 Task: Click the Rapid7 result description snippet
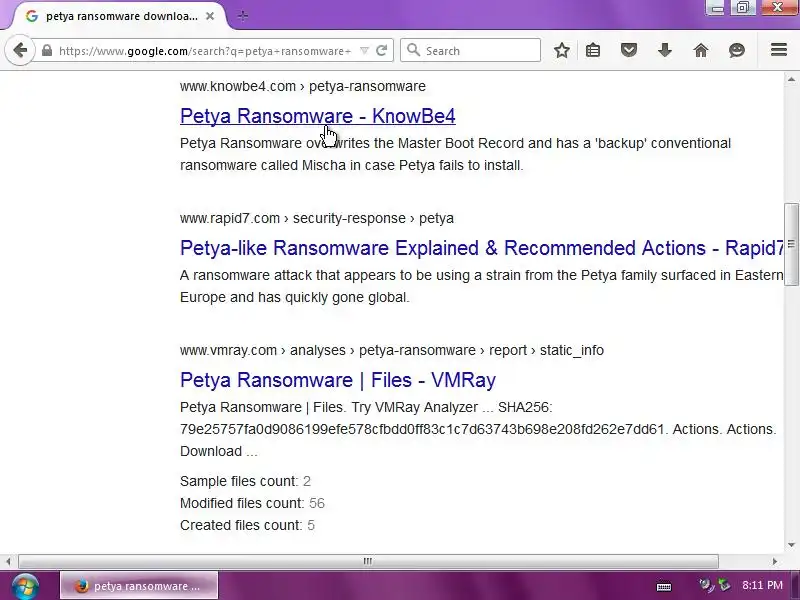click(482, 286)
